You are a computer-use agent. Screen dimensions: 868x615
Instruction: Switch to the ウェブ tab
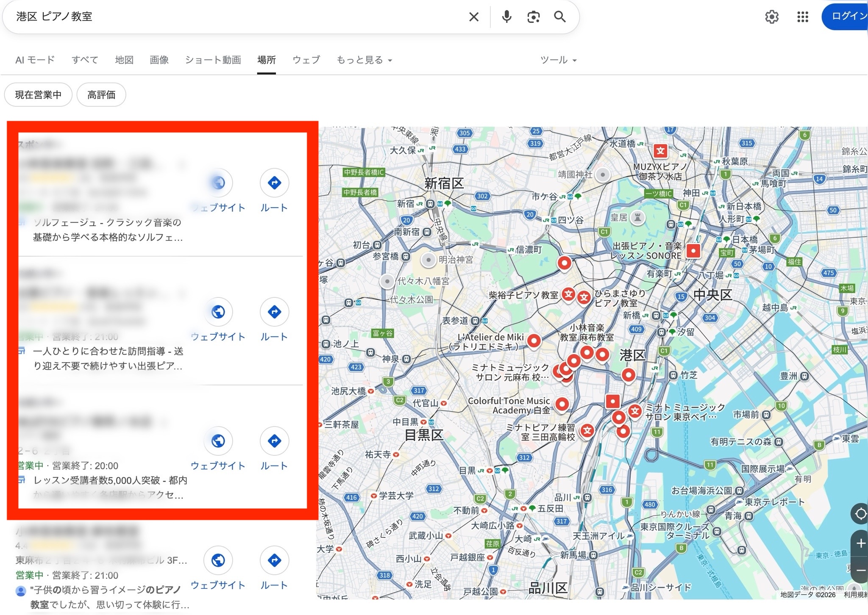click(306, 60)
